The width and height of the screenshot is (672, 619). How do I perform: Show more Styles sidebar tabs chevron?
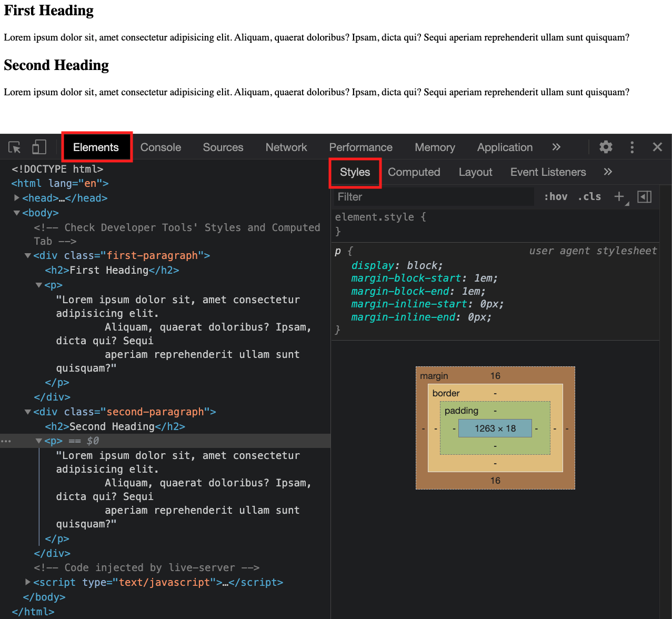pyautogui.click(x=608, y=172)
